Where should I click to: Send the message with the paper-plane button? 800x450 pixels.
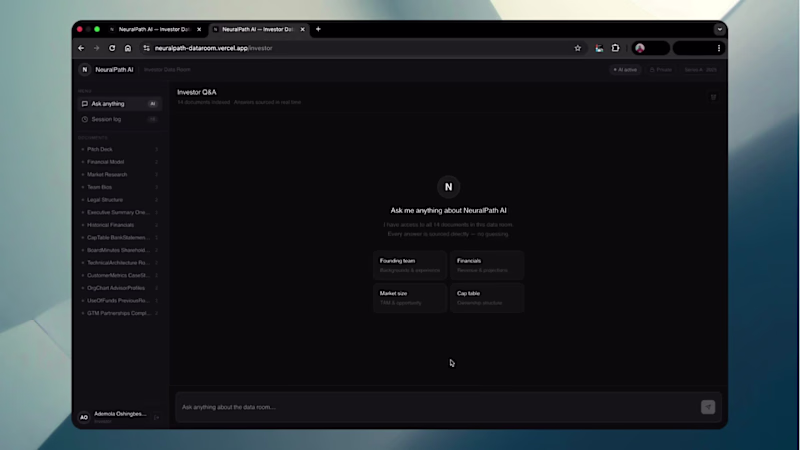pos(708,407)
